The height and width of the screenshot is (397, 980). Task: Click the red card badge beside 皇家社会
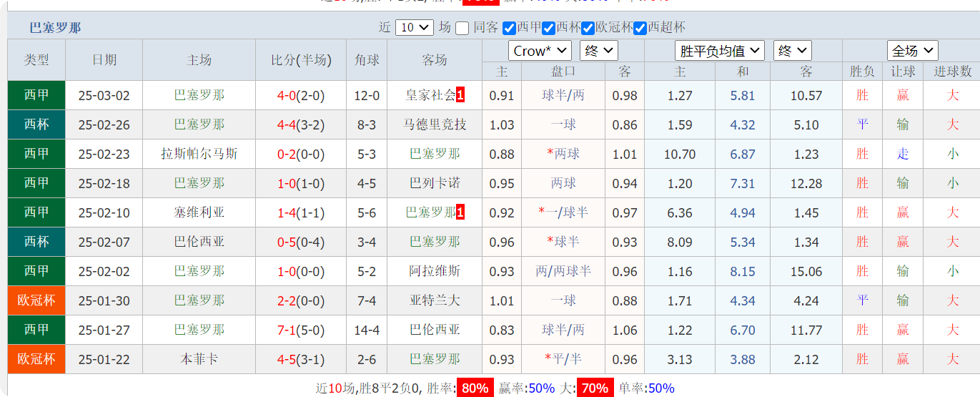point(460,95)
